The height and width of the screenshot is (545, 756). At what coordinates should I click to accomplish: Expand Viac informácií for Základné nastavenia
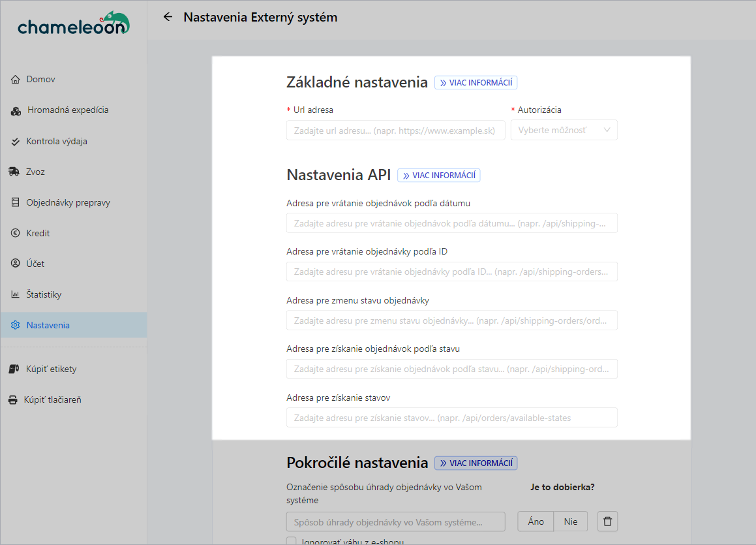coord(476,83)
